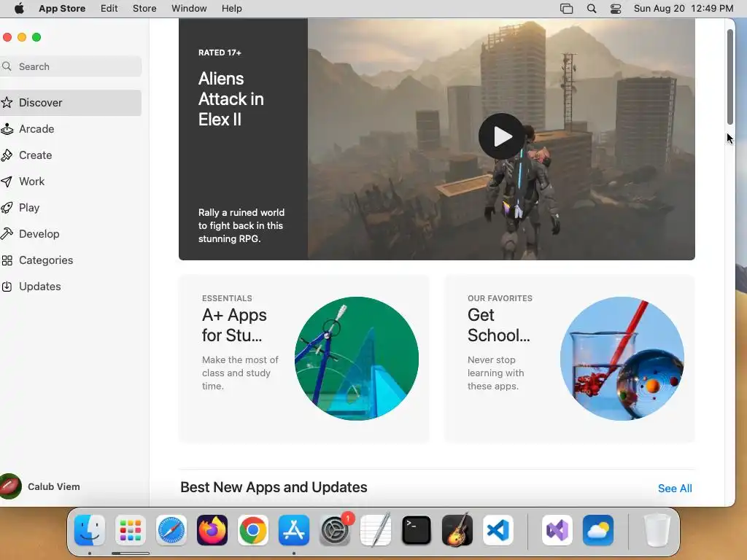Click Best New Apps and Updates heading

point(274,487)
